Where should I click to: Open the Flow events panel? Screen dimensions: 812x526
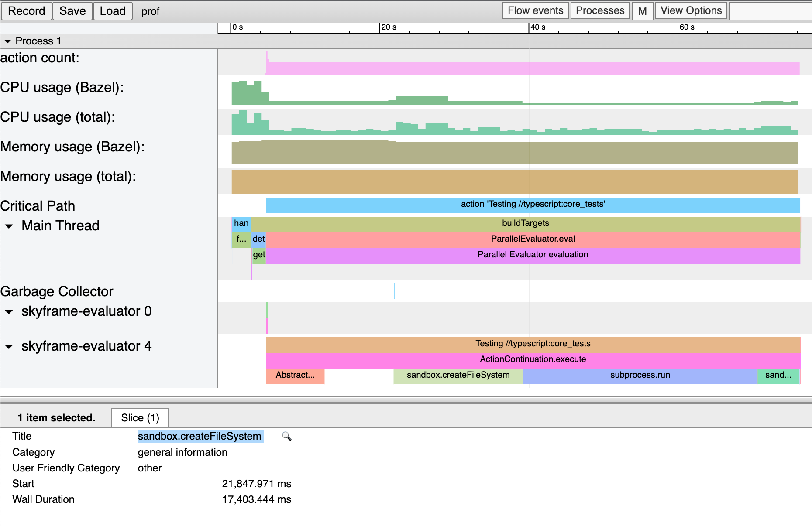535,10
